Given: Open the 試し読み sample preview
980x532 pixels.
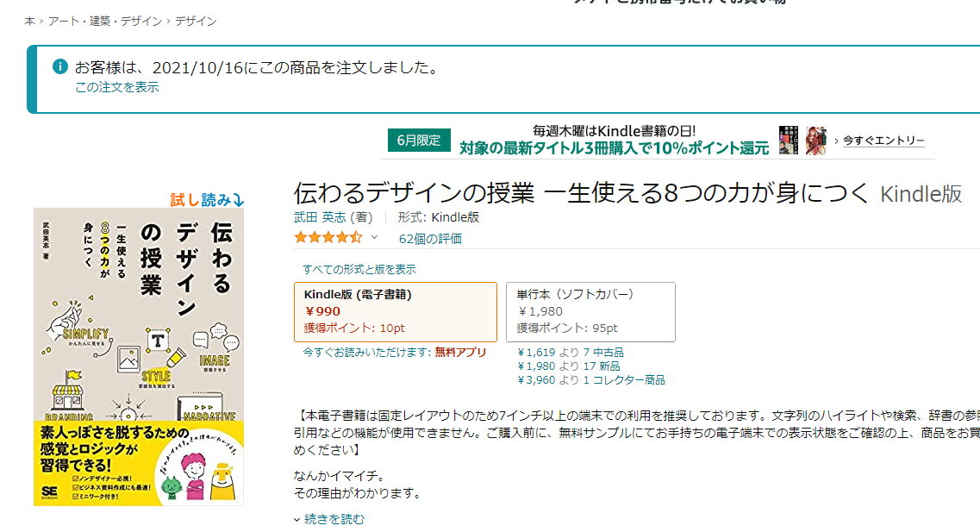Looking at the screenshot, I should pos(207,199).
